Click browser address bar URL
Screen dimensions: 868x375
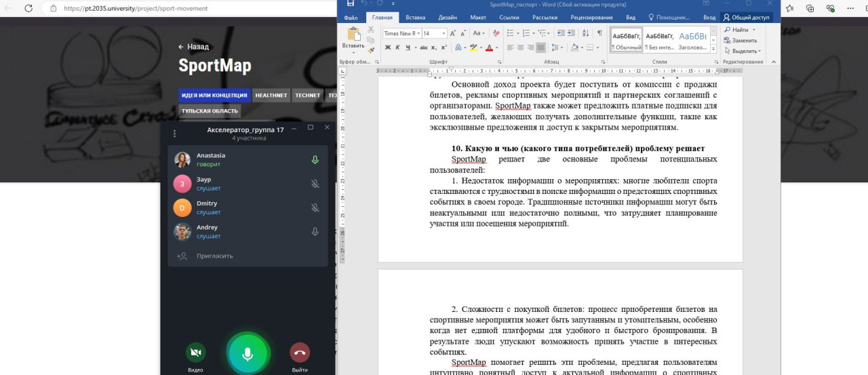(x=136, y=9)
